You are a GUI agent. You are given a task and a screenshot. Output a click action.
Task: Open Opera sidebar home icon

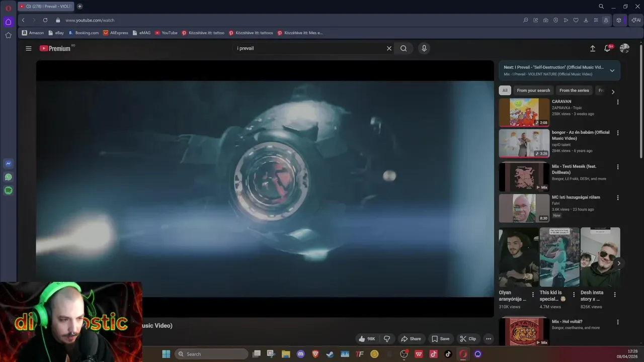pos(8,22)
